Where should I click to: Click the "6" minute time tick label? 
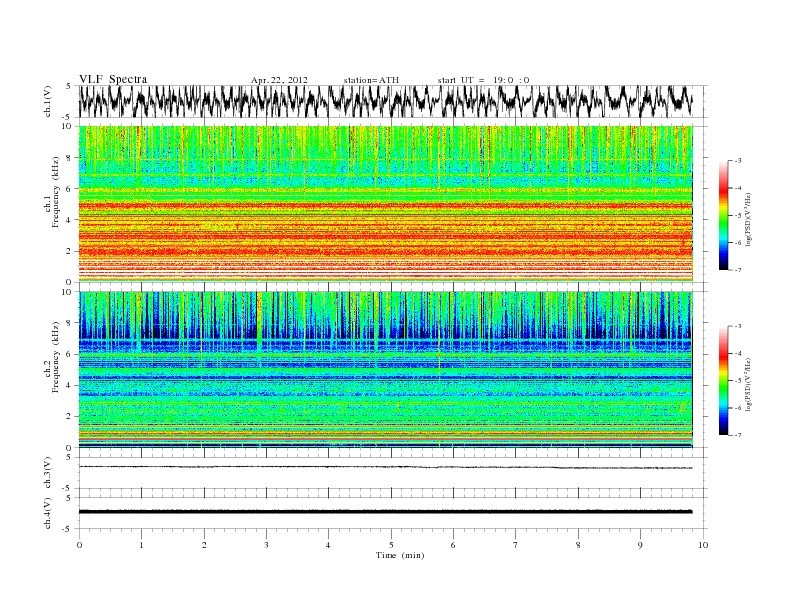[453, 545]
